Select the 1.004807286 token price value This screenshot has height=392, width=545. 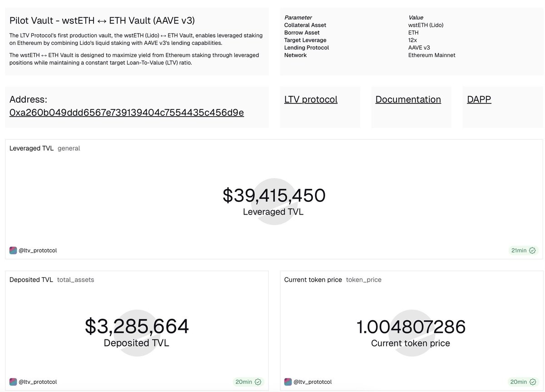pyautogui.click(x=411, y=327)
